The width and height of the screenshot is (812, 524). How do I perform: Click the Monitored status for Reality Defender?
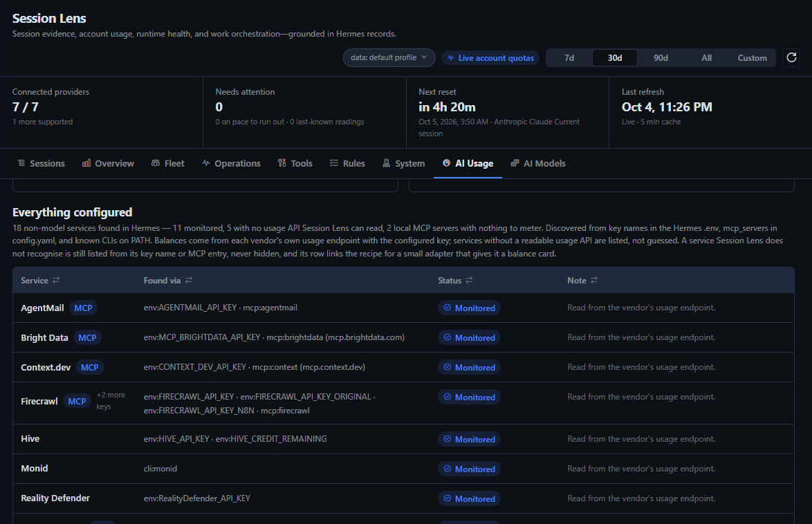pyautogui.click(x=469, y=498)
